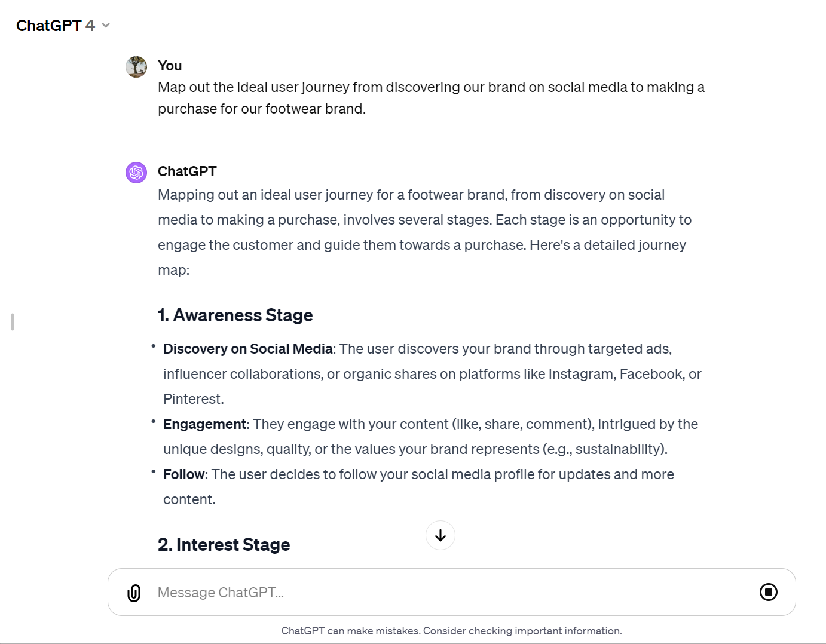Open sidebar using the left edge handle

click(13, 322)
